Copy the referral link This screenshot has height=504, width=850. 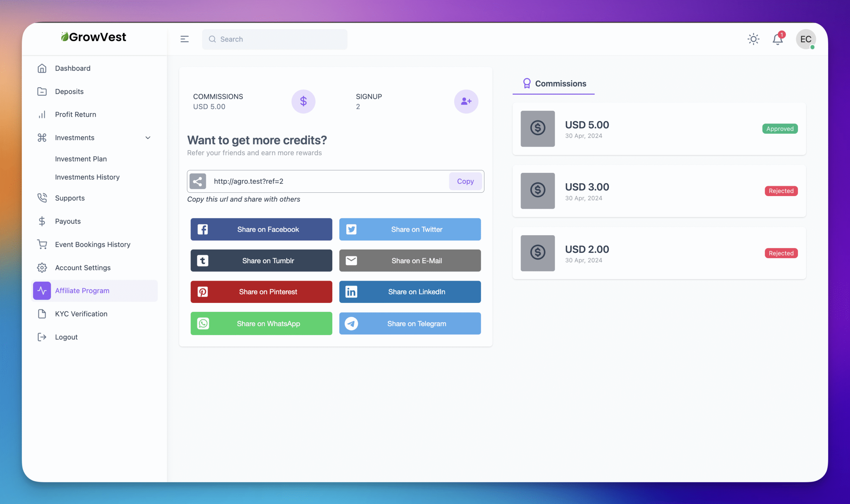click(465, 181)
